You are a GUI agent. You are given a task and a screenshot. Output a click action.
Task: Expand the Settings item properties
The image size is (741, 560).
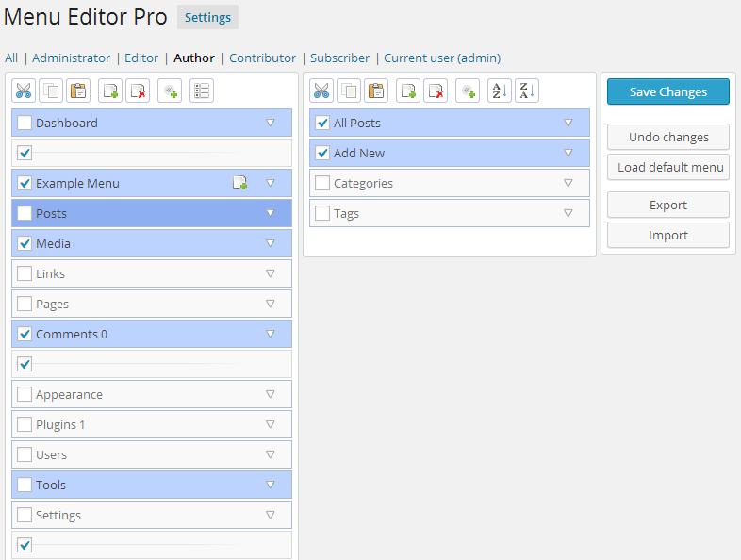coord(271,515)
